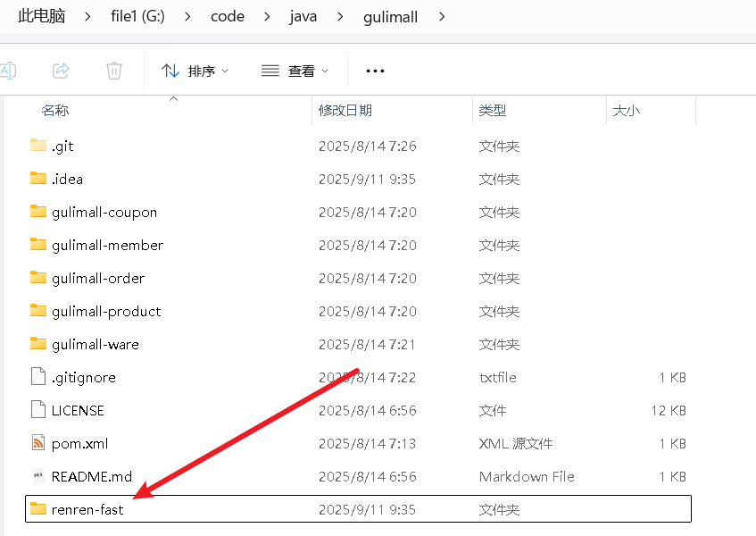Select the .idea folder icon

click(x=38, y=179)
